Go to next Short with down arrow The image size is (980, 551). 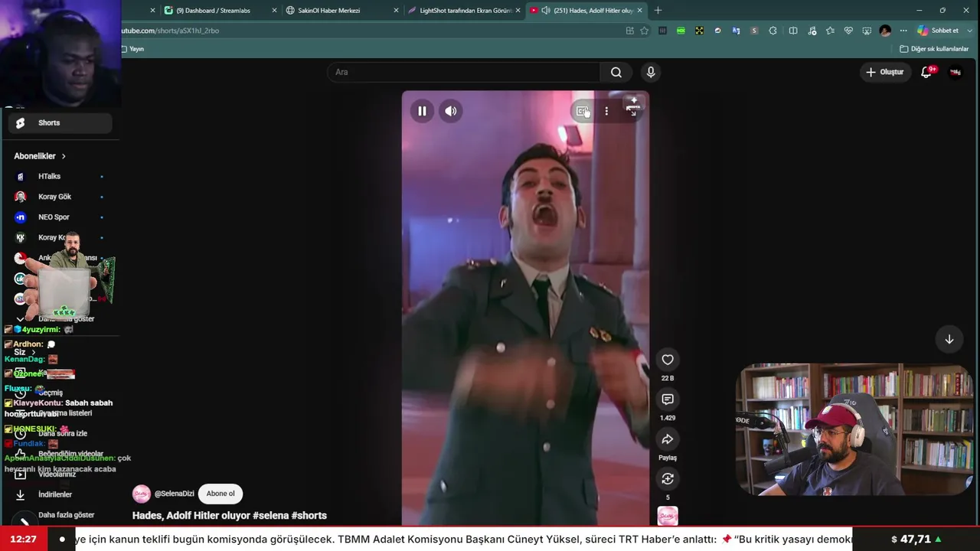pyautogui.click(x=949, y=339)
